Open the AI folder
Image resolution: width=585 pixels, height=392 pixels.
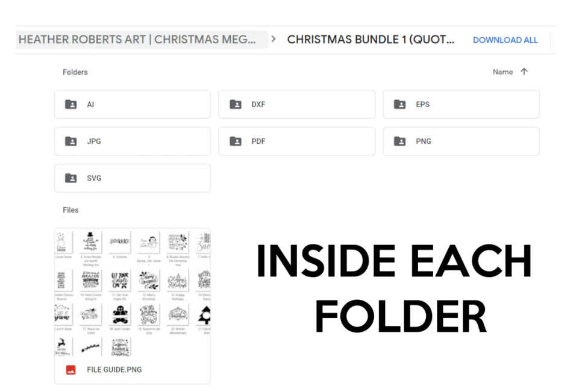pos(133,104)
